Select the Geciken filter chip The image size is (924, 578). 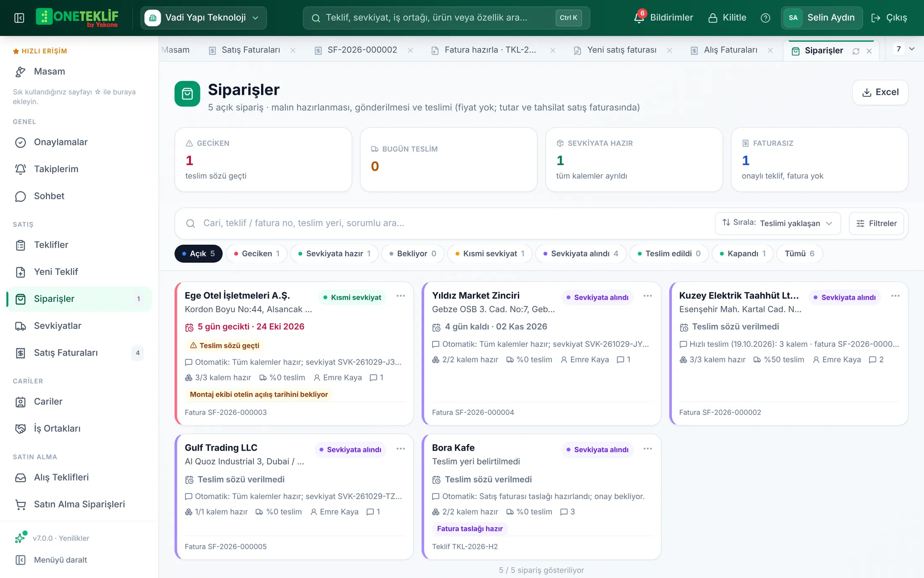(x=256, y=253)
